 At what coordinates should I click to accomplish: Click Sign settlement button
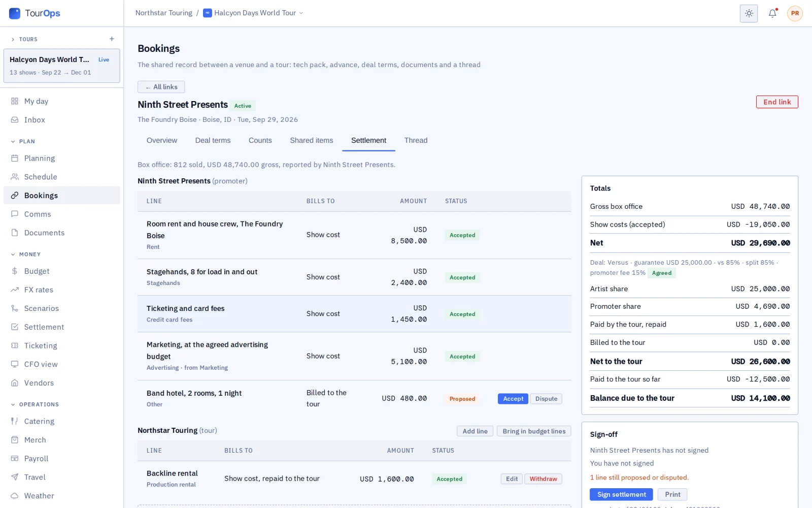click(x=621, y=494)
